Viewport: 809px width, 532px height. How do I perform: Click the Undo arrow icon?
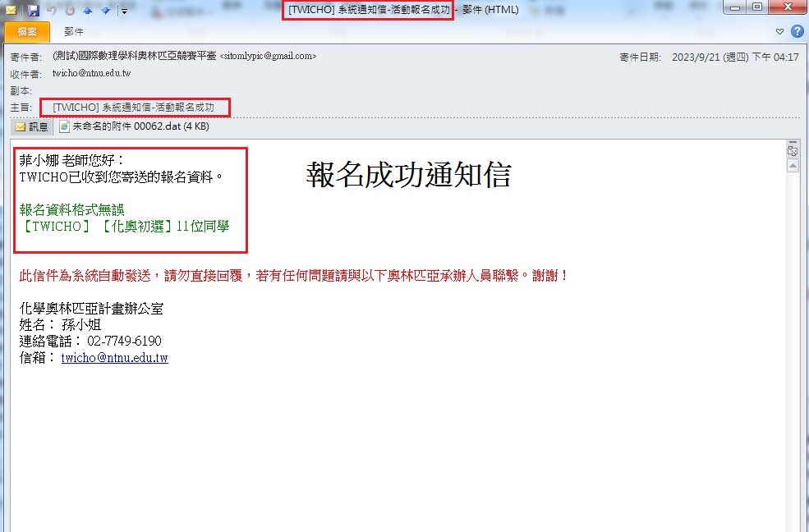pyautogui.click(x=52, y=11)
